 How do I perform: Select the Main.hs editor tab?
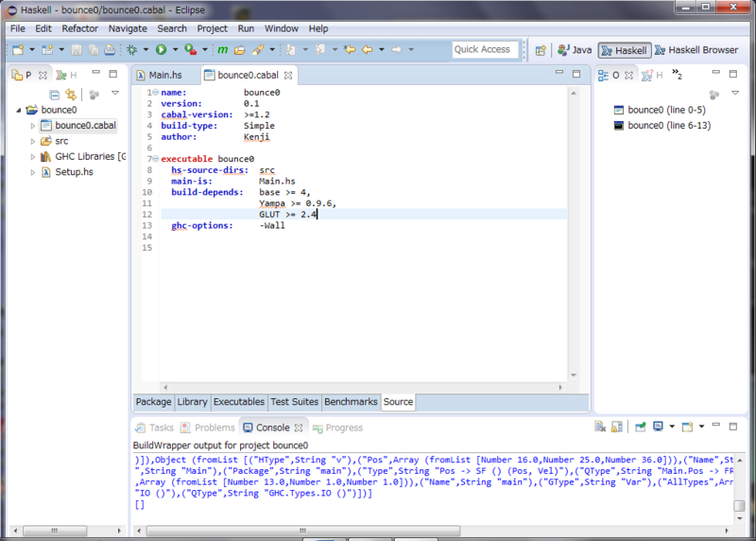coord(164,75)
